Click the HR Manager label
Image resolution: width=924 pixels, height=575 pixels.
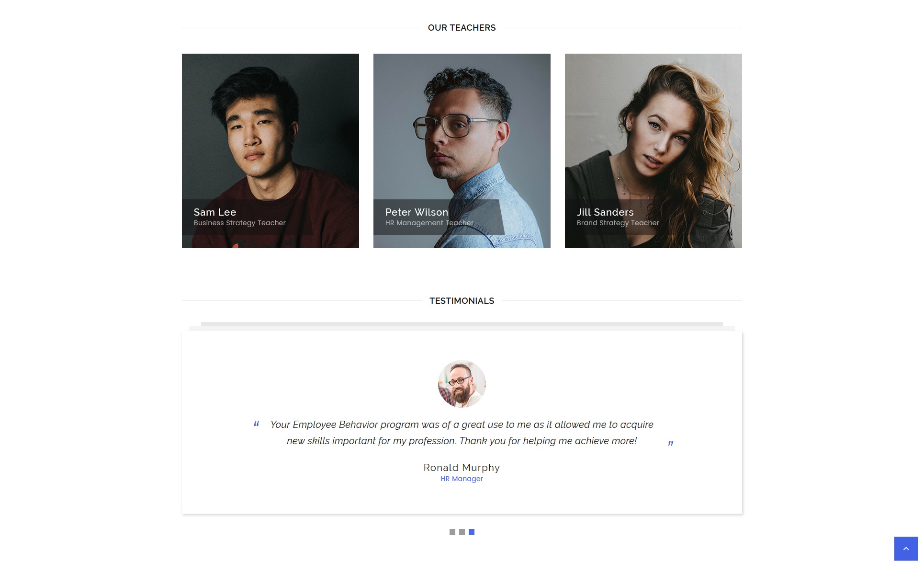pos(462,479)
